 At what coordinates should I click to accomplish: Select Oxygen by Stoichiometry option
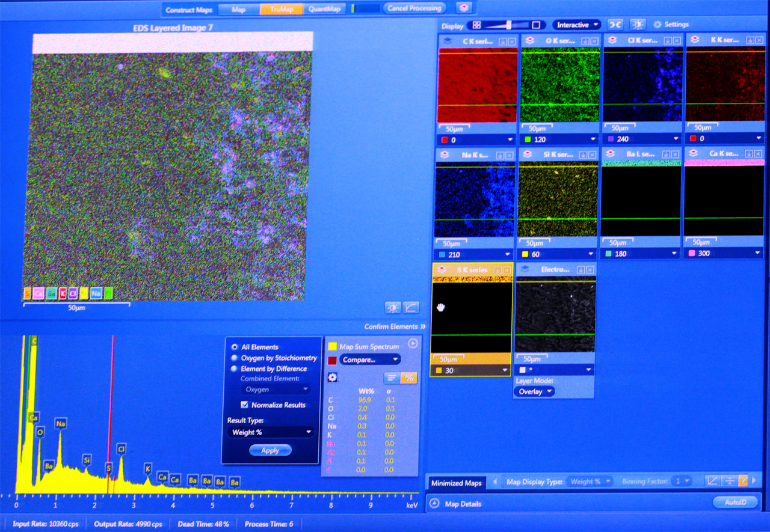tap(234, 358)
